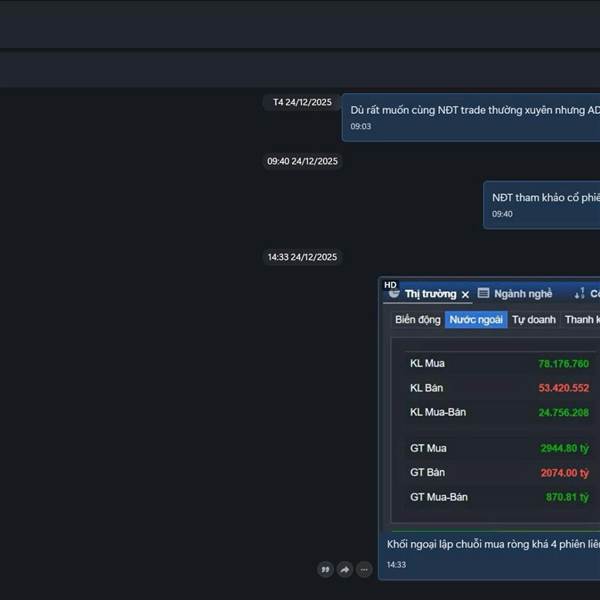Click the Thị trường pie chart icon
This screenshot has height=600, width=600.
(394, 294)
